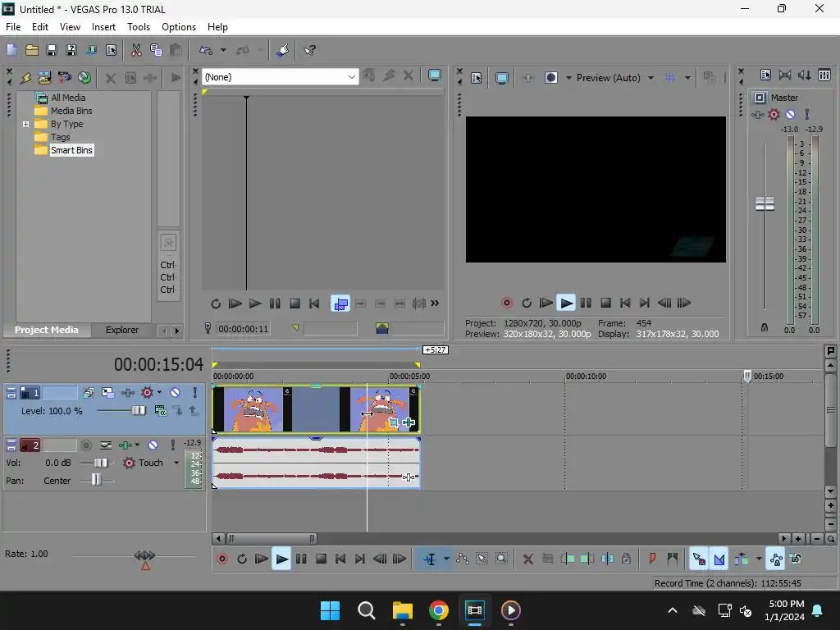Open the edit tool selector dropdown arrow
The height and width of the screenshot is (630, 840).
(446, 559)
